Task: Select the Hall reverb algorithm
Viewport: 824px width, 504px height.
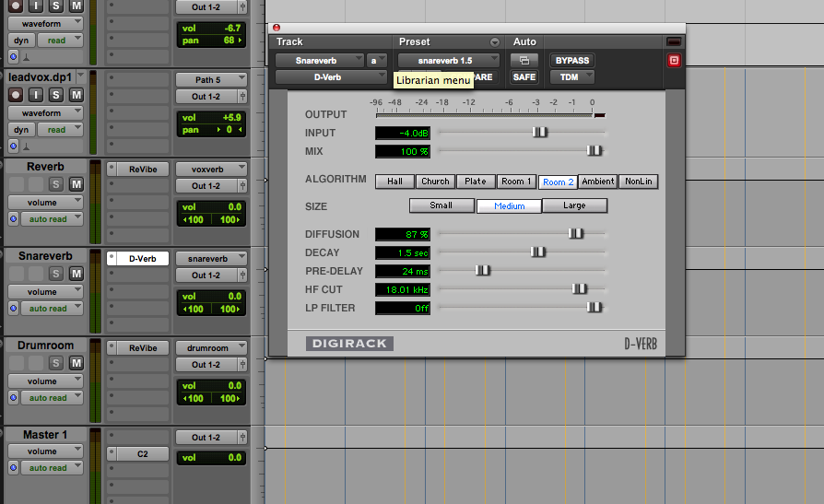Action: tap(394, 182)
